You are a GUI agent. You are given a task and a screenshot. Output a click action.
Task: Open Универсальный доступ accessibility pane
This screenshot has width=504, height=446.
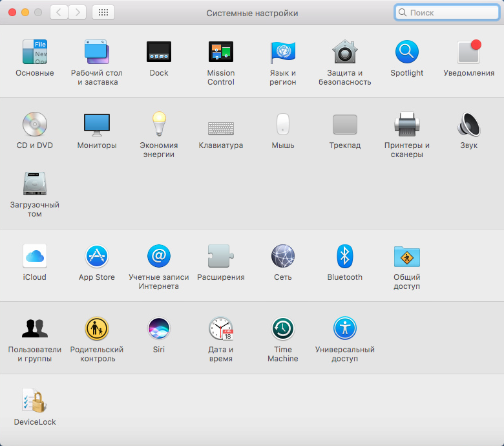click(x=345, y=329)
